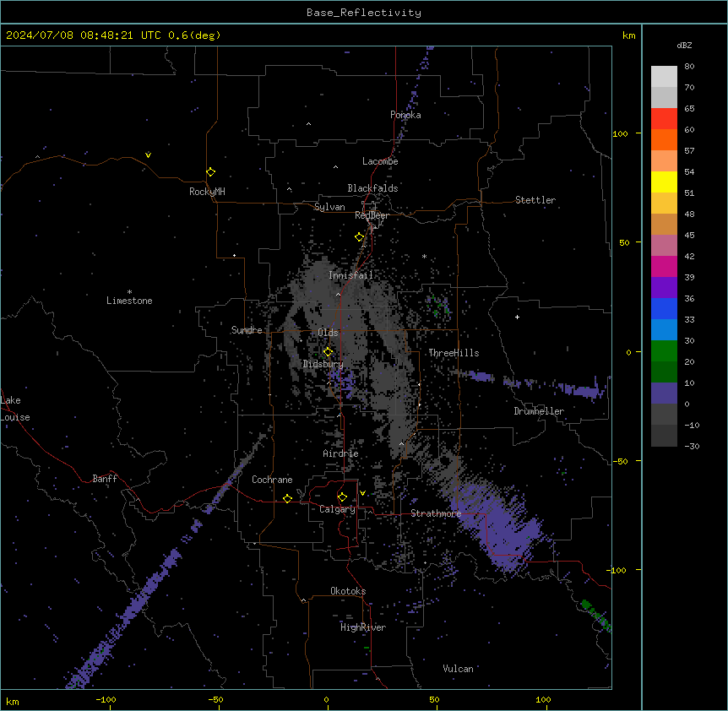Click the 65 value on the dBZ legend
The image size is (728, 711).
(x=689, y=108)
